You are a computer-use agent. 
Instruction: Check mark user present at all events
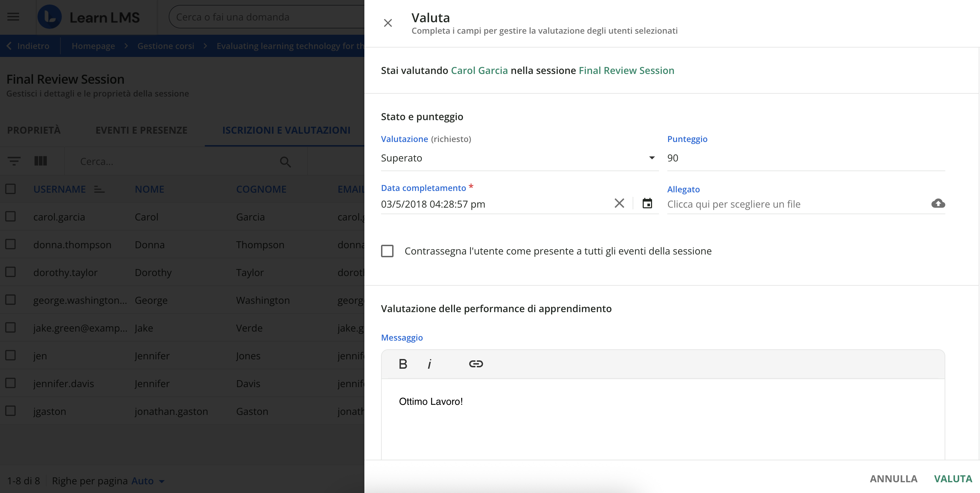click(387, 251)
